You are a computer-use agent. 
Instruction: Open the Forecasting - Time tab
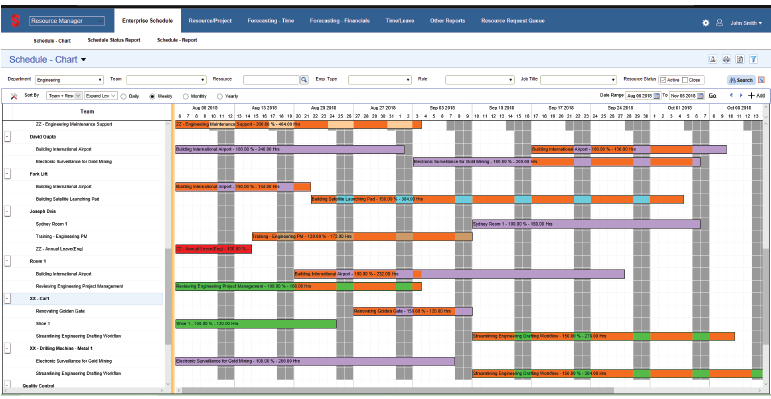(270, 21)
